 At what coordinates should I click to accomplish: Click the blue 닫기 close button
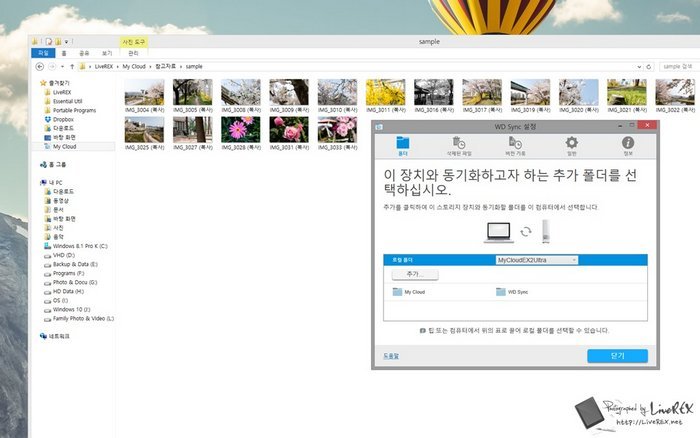pos(617,356)
